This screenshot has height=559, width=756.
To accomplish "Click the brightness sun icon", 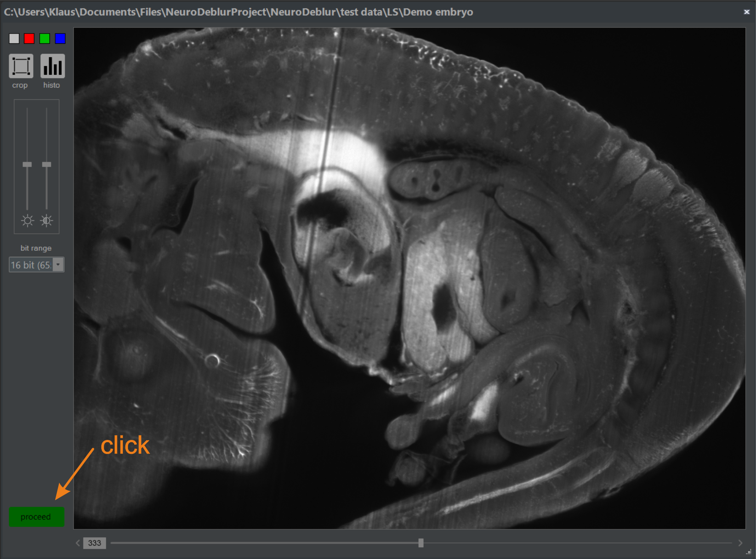I will tap(27, 221).
